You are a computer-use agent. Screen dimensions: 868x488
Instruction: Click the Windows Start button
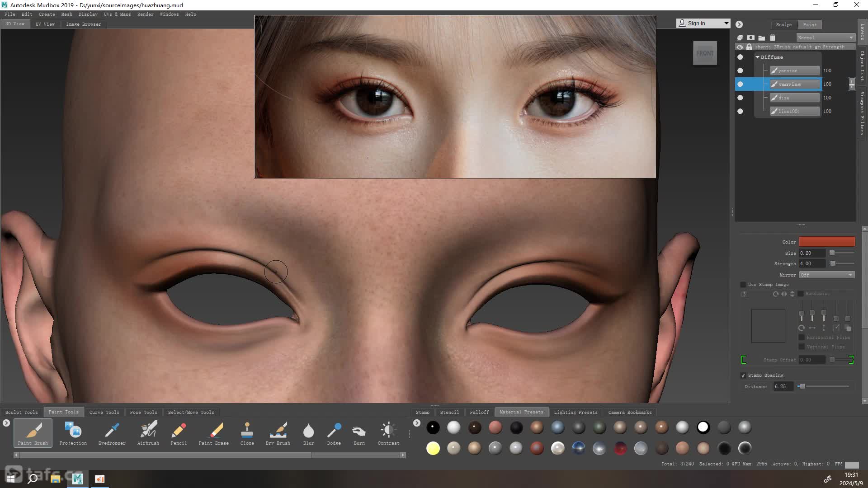11,479
